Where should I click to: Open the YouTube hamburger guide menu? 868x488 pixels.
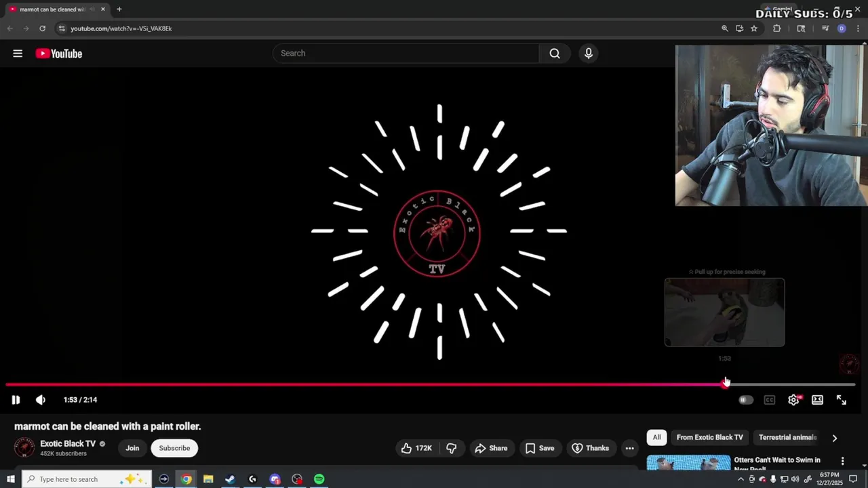coord(18,54)
